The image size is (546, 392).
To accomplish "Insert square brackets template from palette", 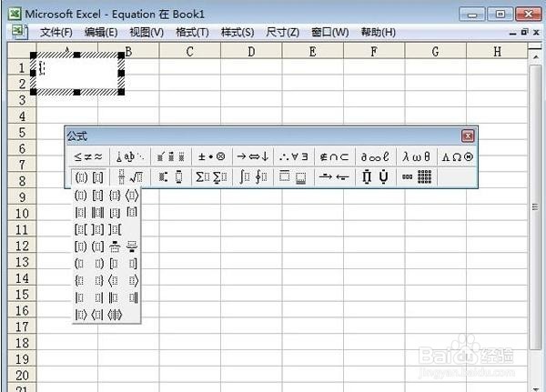I will tap(98, 196).
